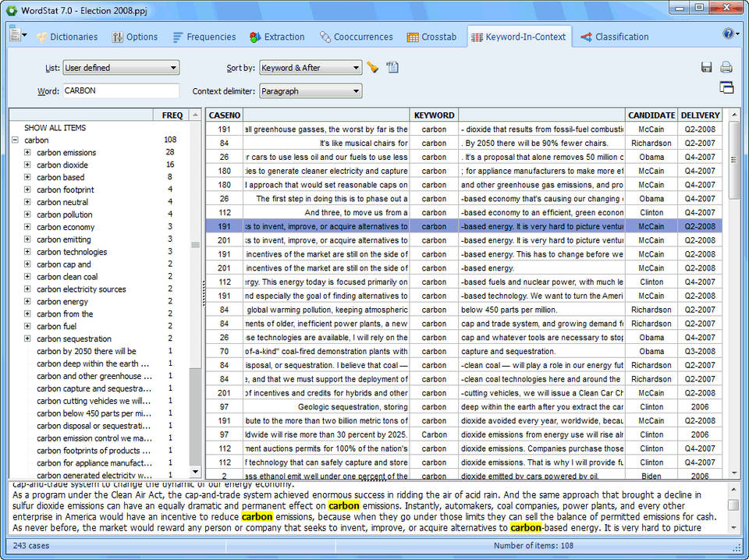Click the broom icon next to Sort by
This screenshot has width=749, height=560.
[x=373, y=68]
